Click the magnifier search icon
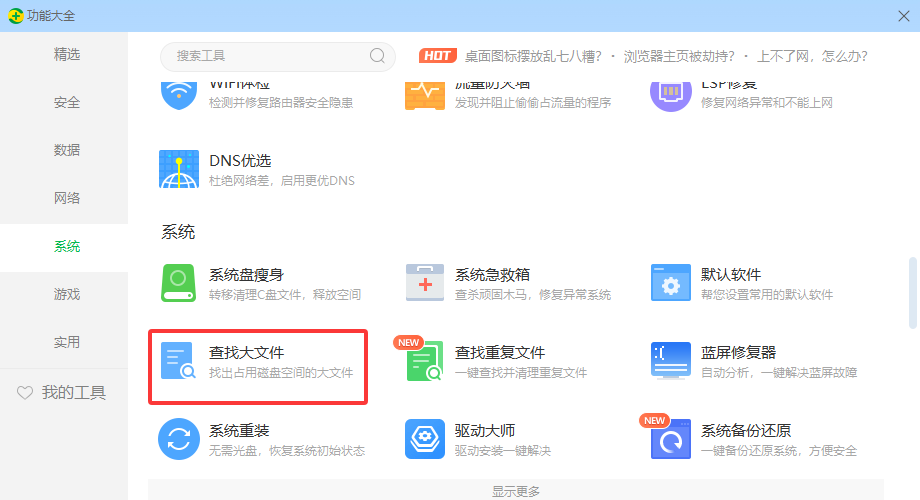The image size is (920, 500). 377,56
